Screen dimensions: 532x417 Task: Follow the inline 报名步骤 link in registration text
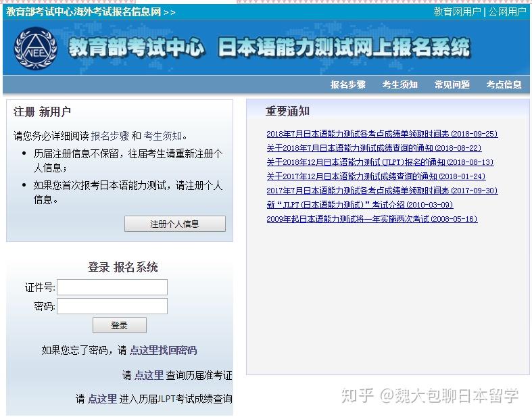(110, 136)
